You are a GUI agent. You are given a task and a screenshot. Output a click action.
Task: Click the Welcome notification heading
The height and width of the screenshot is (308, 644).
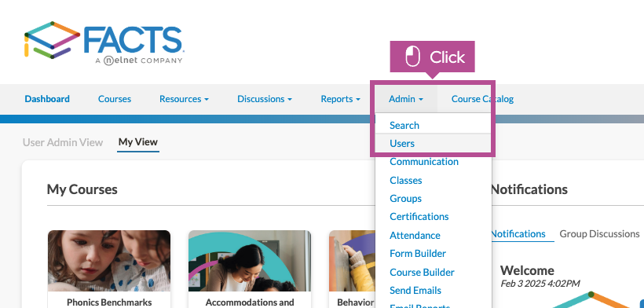527,270
